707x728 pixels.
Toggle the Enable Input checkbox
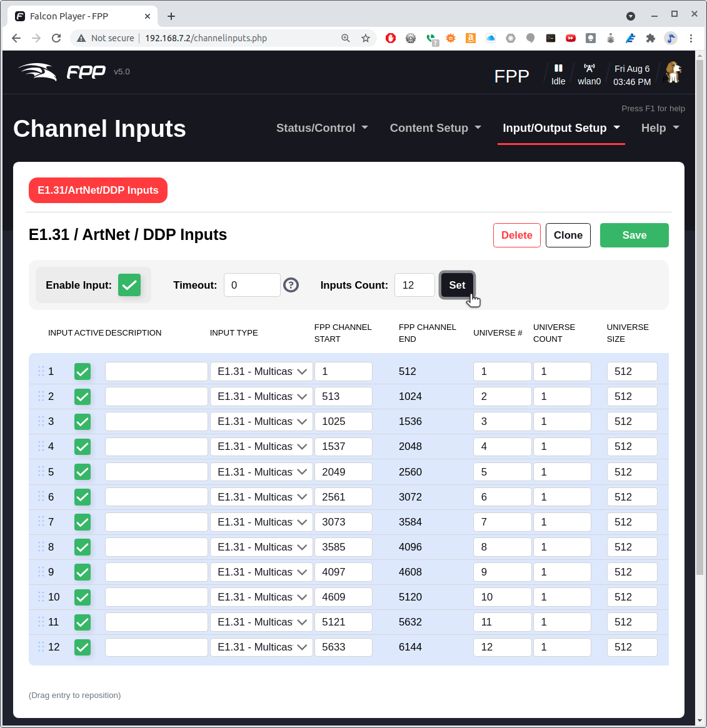129,285
